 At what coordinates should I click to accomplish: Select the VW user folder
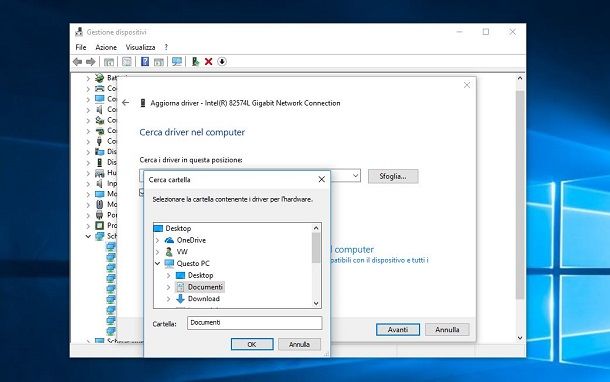177,252
